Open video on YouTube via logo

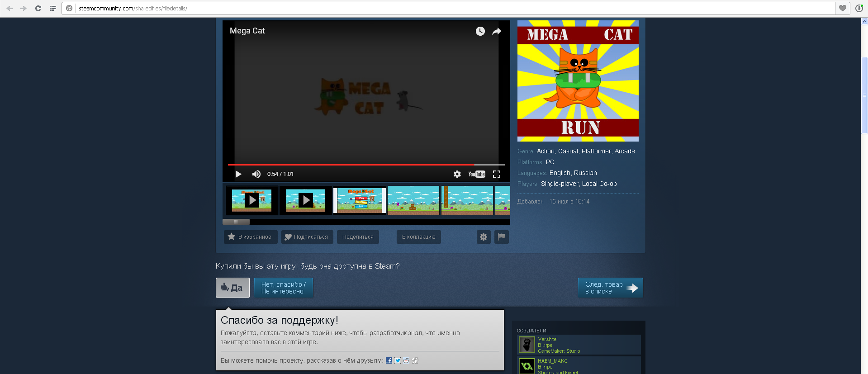coord(477,174)
